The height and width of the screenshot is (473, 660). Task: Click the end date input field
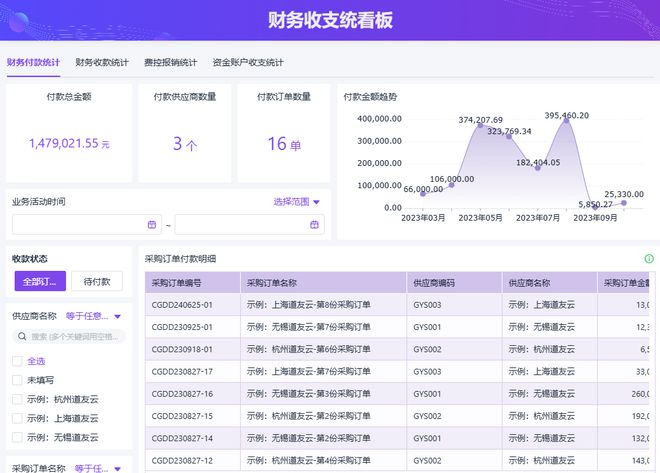click(250, 225)
